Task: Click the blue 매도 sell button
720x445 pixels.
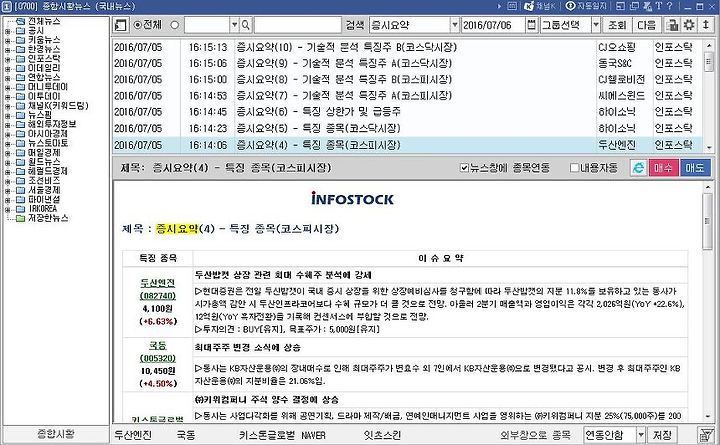Action: point(695,168)
